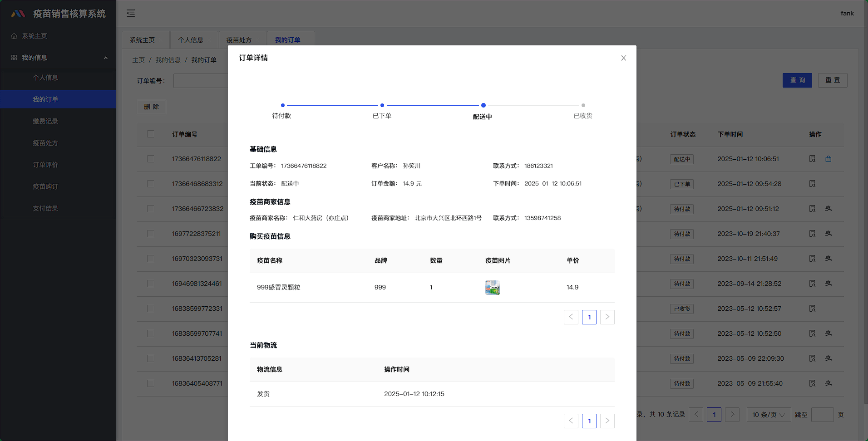Open 缴费记录 in the sidebar menu
Viewport: 868px width, 441px height.
click(x=45, y=121)
